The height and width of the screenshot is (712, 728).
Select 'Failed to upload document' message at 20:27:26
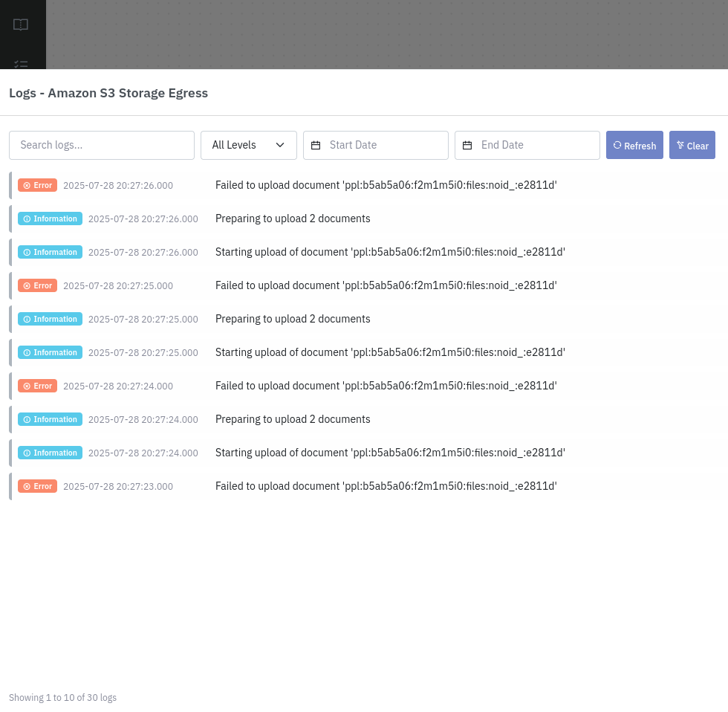tap(386, 185)
